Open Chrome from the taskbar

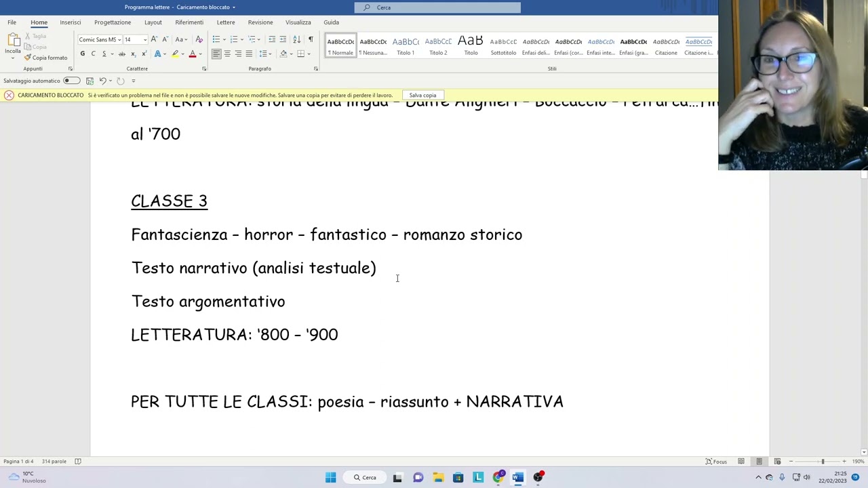(x=498, y=477)
